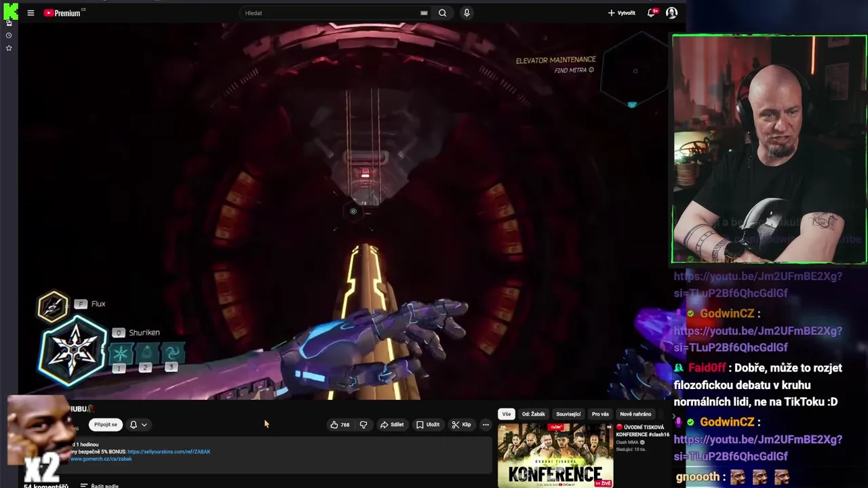Open the Řadit podle sort dropdown

[x=99, y=485]
